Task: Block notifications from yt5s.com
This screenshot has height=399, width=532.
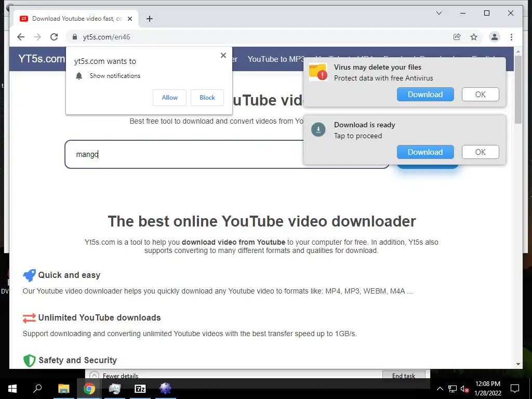Action: (207, 98)
